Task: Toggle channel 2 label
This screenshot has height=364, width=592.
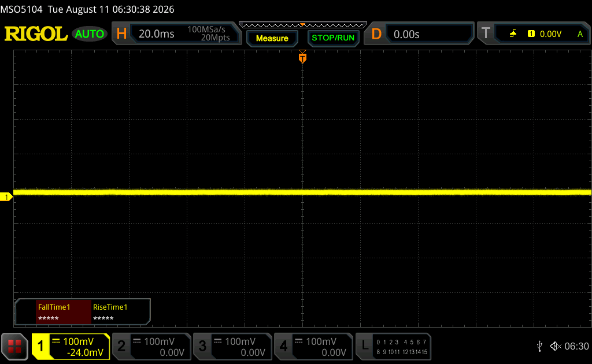Action: pyautogui.click(x=121, y=346)
